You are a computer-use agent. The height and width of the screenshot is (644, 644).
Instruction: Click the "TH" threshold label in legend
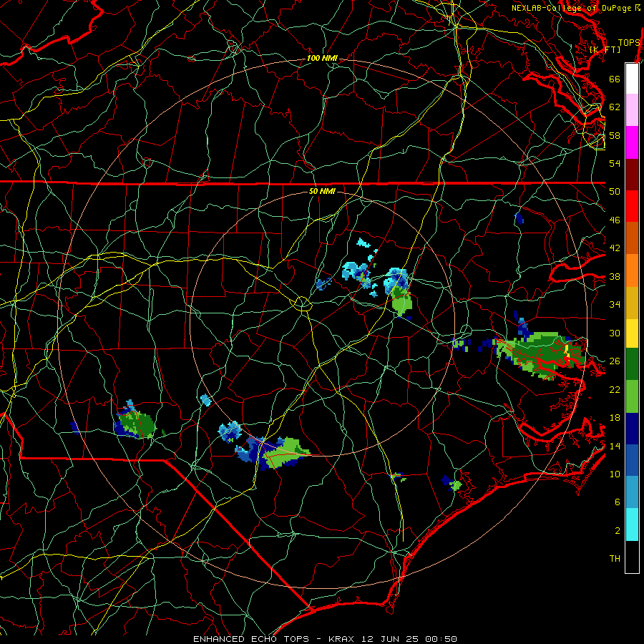(615, 559)
